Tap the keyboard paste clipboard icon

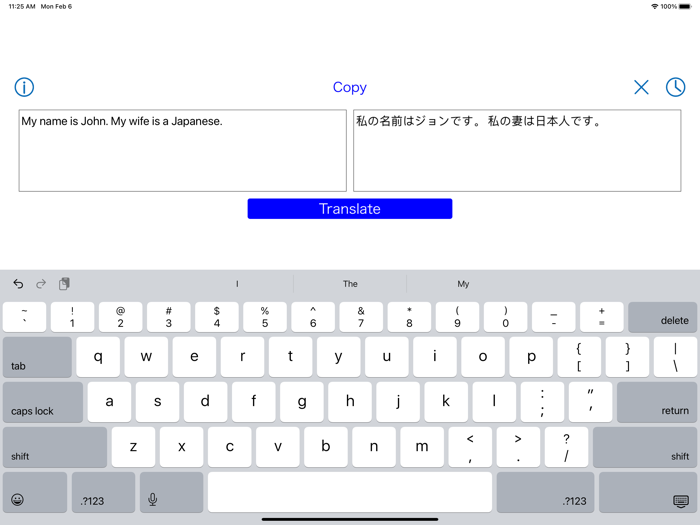64,283
